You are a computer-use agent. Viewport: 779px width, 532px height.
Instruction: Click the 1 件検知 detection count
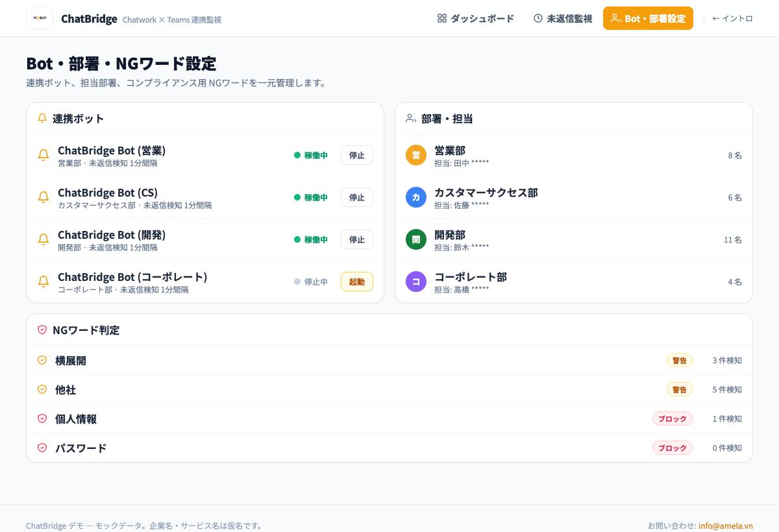point(727,418)
